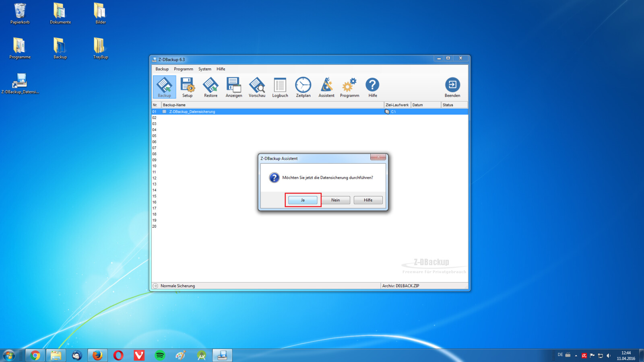Decline with the Nein button
Screen dimensions: 644x362
335,200
